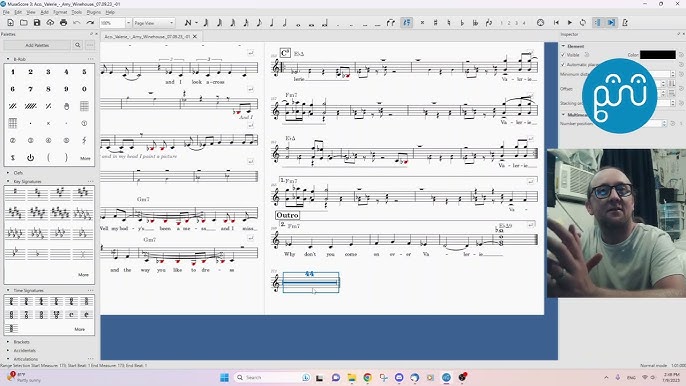The height and width of the screenshot is (386, 686).
Task: Click the Add Palettes button
Action: click(37, 45)
